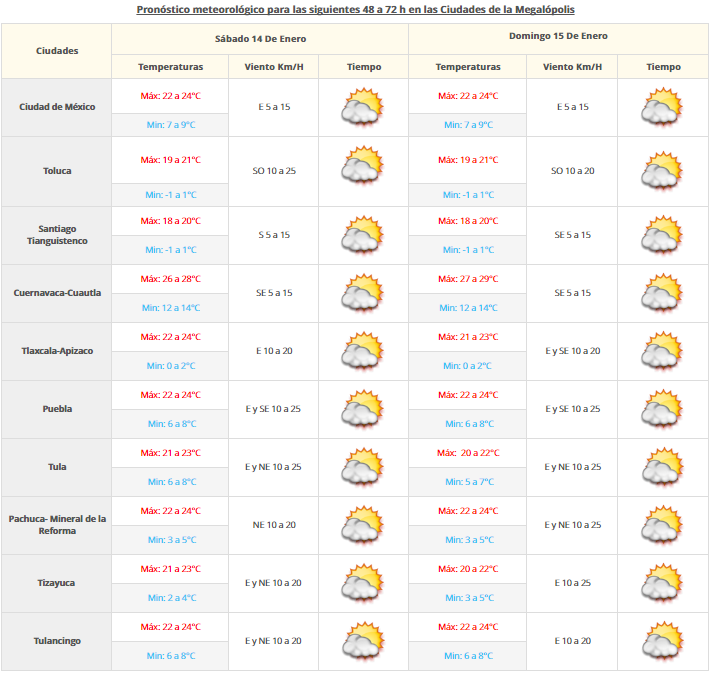Viewport: 709px width, 675px height.
Task: Select 'Pachuca- Mineral de la Reforma' cell
Action: (x=57, y=525)
